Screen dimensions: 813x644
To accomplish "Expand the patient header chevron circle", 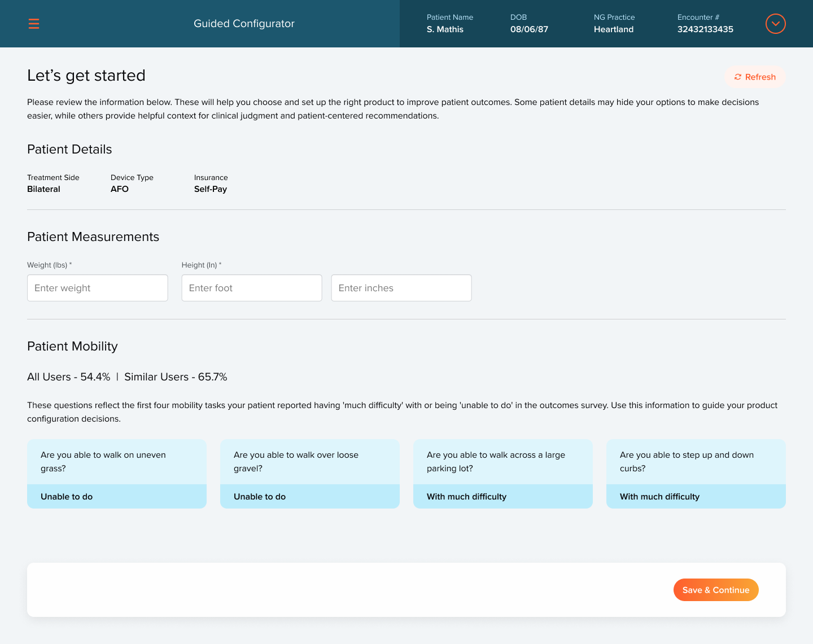I will [776, 24].
